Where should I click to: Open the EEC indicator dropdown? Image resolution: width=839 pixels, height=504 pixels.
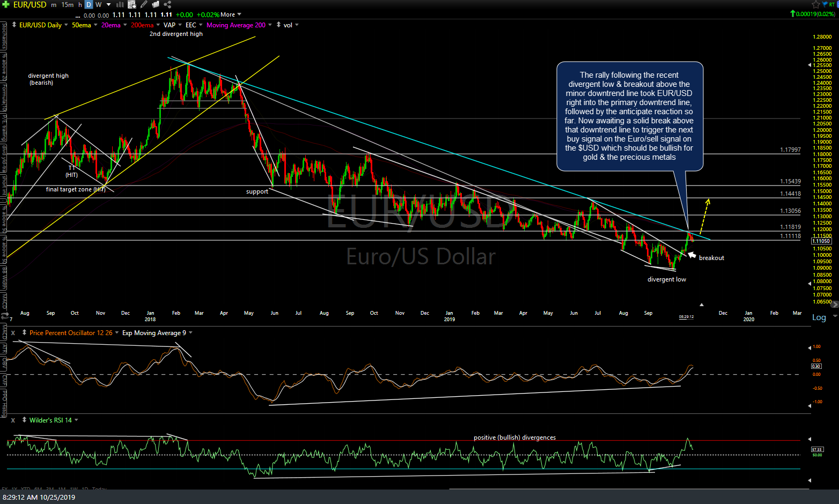(x=201, y=25)
